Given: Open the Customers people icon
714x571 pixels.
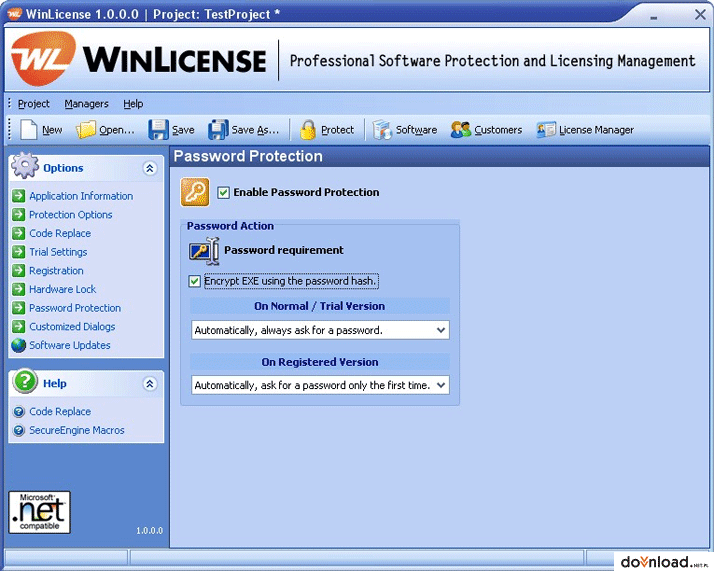Looking at the screenshot, I should pyautogui.click(x=460, y=130).
